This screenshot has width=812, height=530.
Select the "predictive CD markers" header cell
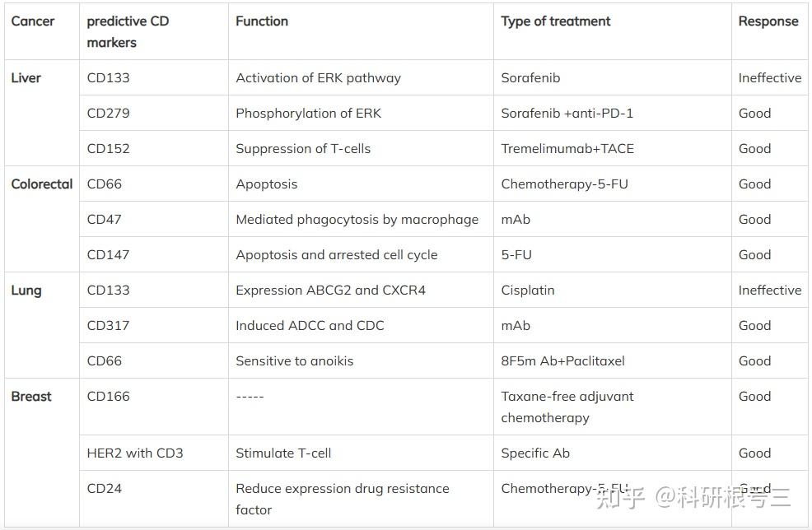128,31
